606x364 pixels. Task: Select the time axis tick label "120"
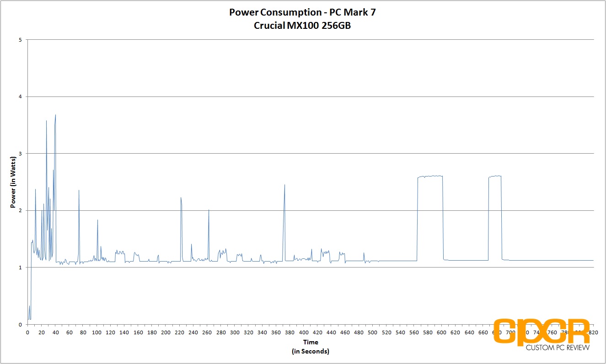coord(110,332)
